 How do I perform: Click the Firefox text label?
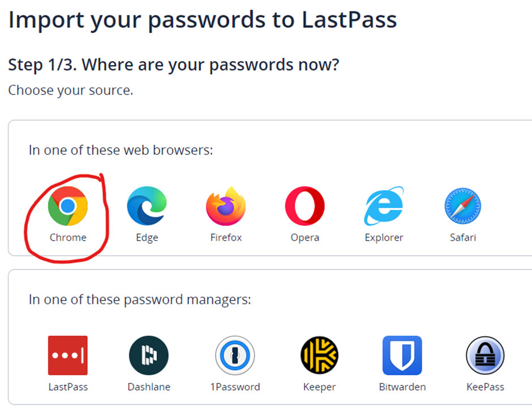click(x=226, y=238)
